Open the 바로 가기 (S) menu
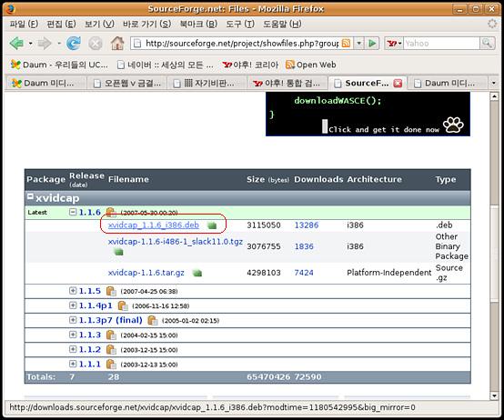Screen dimensions: 504x420 pyautogui.click(x=146, y=24)
